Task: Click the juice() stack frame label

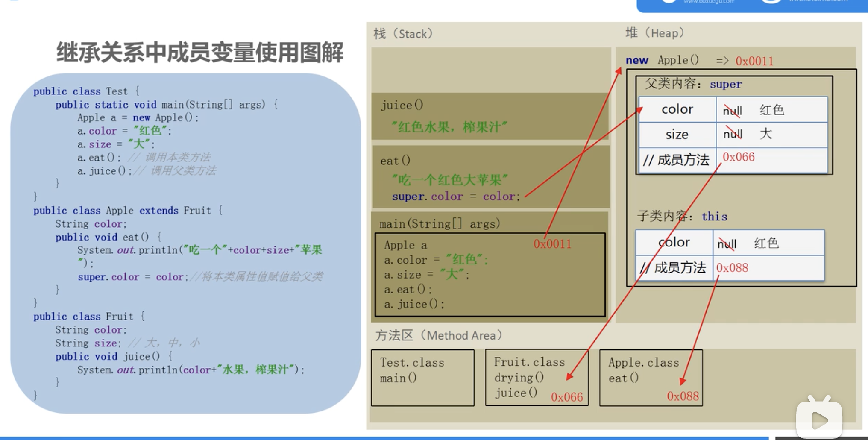Action: point(402,105)
